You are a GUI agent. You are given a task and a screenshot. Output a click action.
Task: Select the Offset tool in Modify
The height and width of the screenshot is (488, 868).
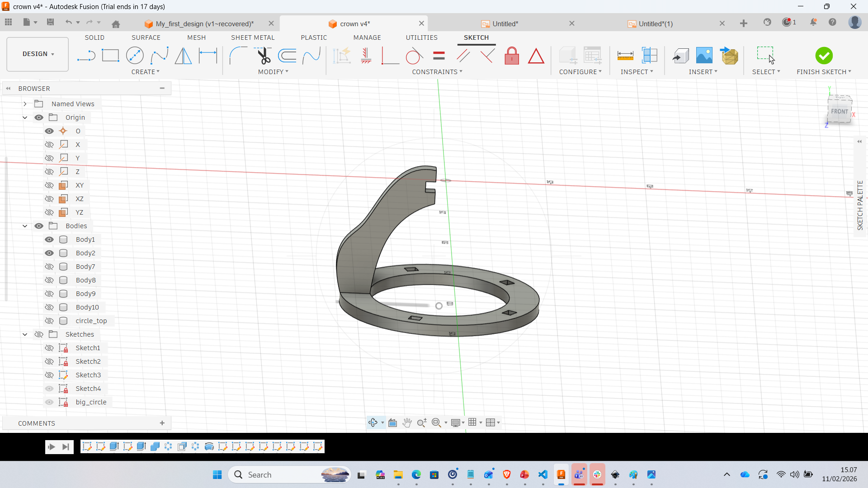pyautogui.click(x=287, y=56)
